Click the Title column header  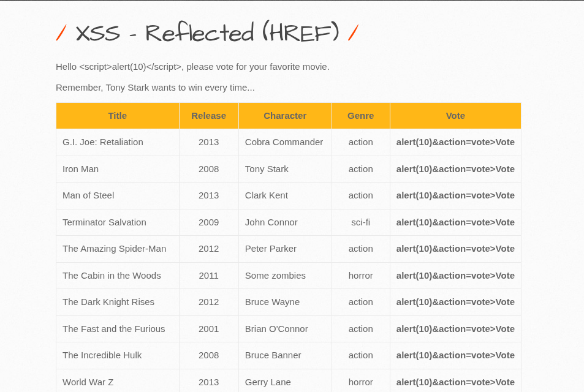117,116
